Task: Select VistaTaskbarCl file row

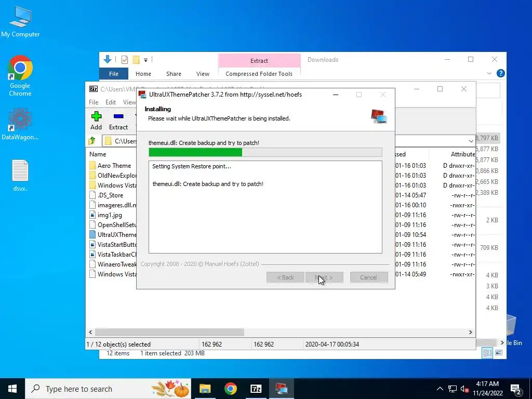Action: (x=113, y=254)
